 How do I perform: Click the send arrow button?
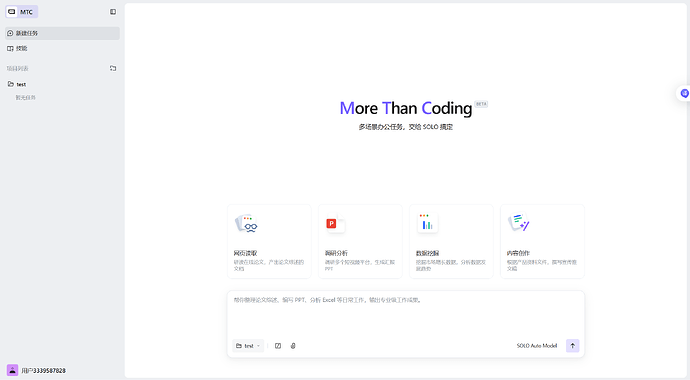pos(573,346)
